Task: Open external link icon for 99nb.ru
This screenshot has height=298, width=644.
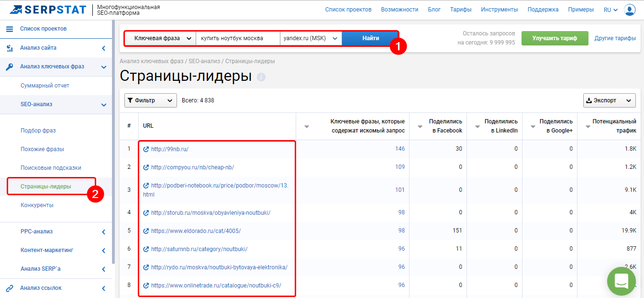Action: tap(146, 149)
